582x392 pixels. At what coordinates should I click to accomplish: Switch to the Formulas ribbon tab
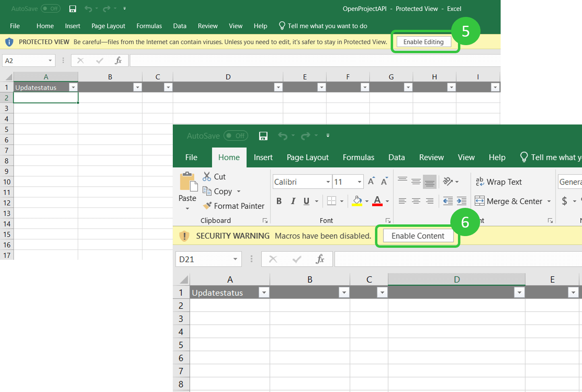[358, 158]
